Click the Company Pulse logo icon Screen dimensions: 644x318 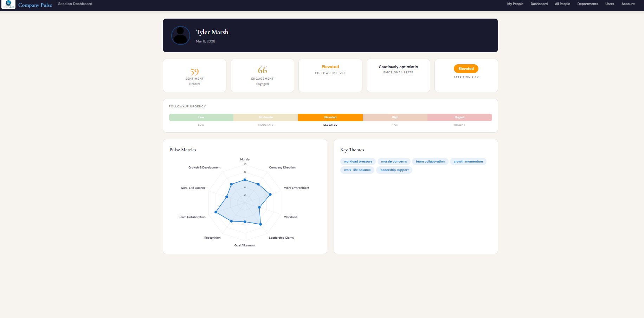tap(8, 4)
